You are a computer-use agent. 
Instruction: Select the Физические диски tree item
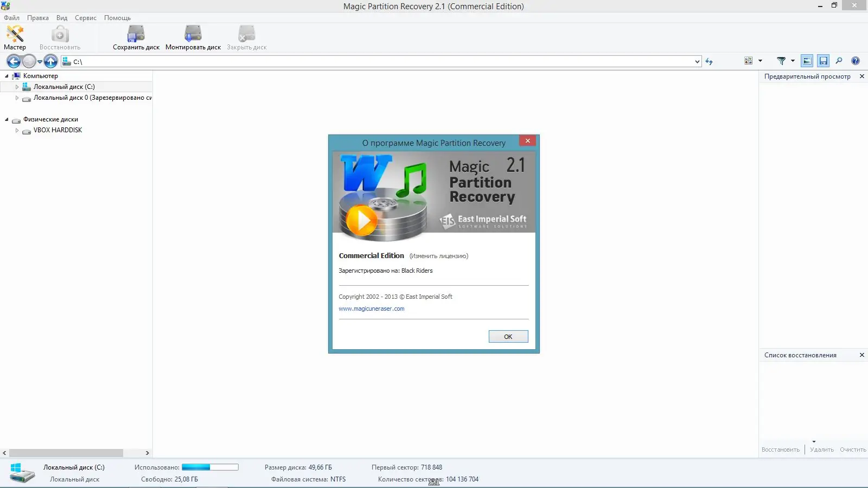(x=50, y=119)
